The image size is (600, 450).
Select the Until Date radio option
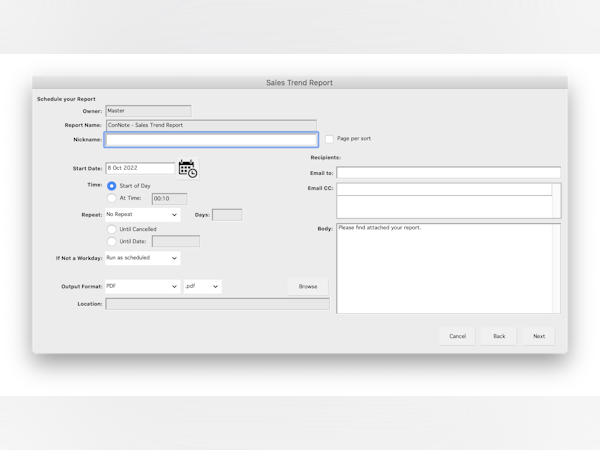coord(112,241)
